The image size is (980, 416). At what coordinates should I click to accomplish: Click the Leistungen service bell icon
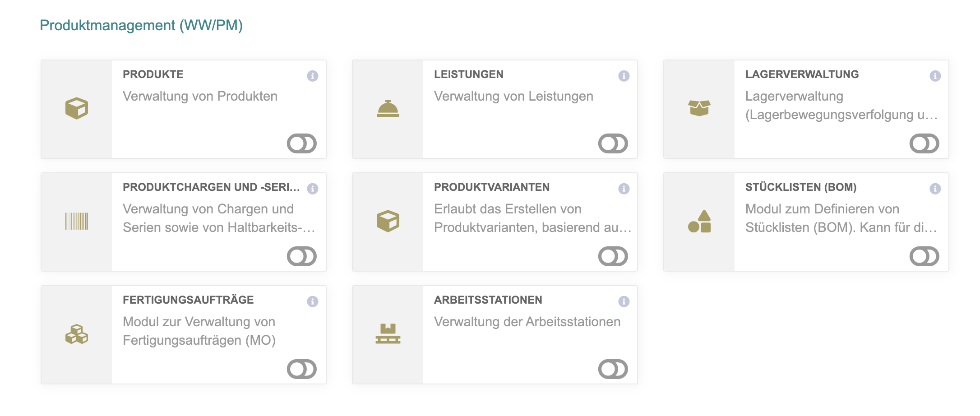point(388,108)
